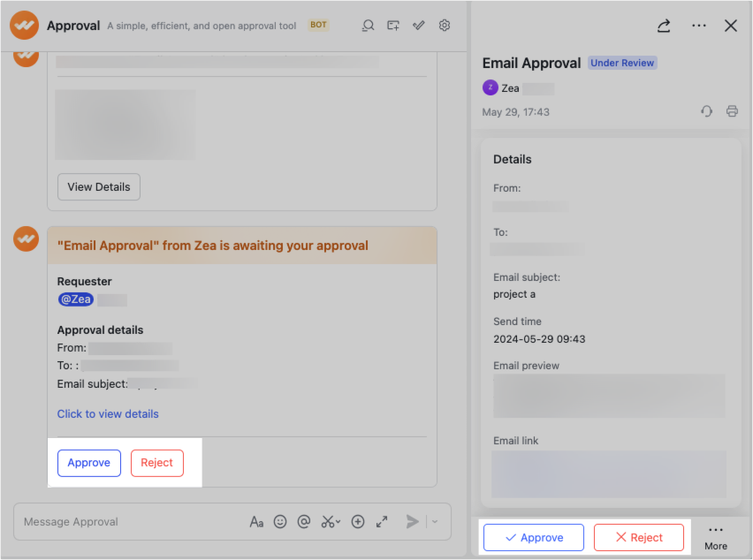Open the emoji picker in the message bar
753x560 pixels.
[x=280, y=521]
